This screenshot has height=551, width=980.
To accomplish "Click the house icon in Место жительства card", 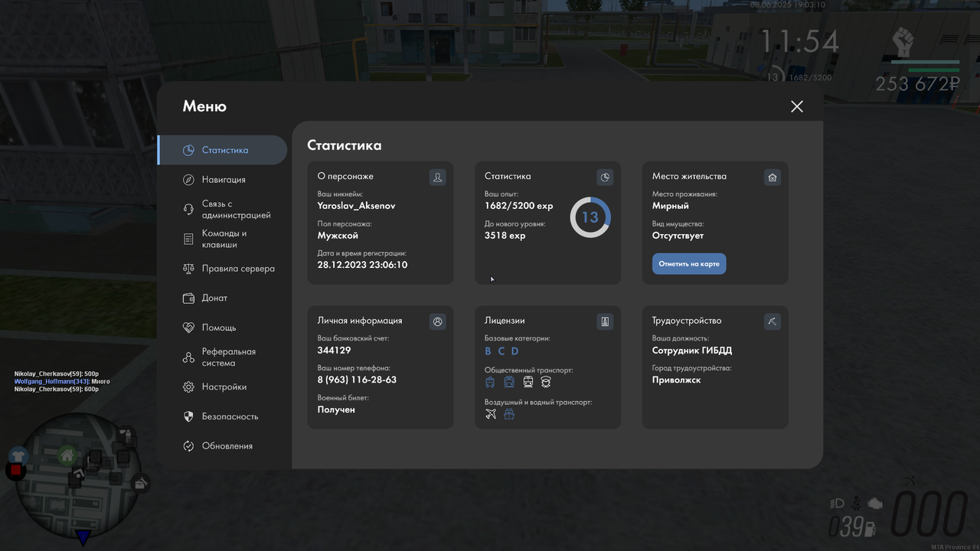I will tap(773, 178).
